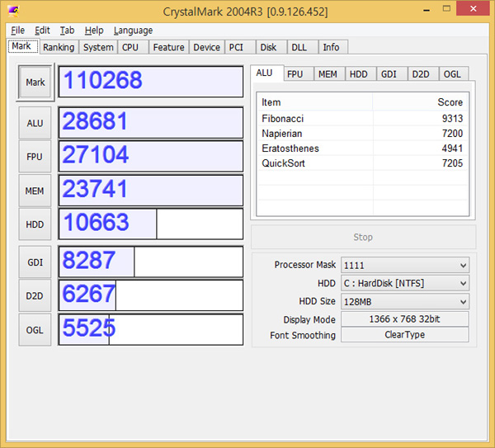The image size is (495, 448).
Task: Switch to the Device tab
Action: pyautogui.click(x=206, y=47)
